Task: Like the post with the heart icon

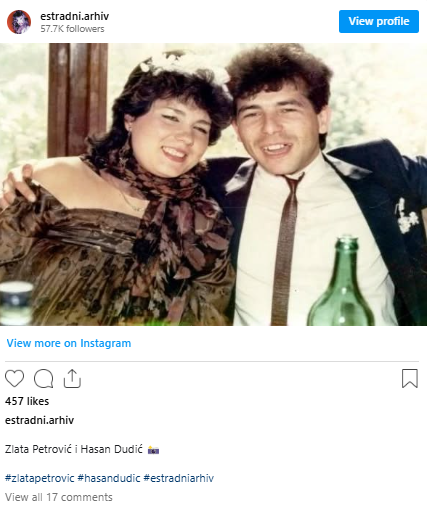Action: click(14, 378)
